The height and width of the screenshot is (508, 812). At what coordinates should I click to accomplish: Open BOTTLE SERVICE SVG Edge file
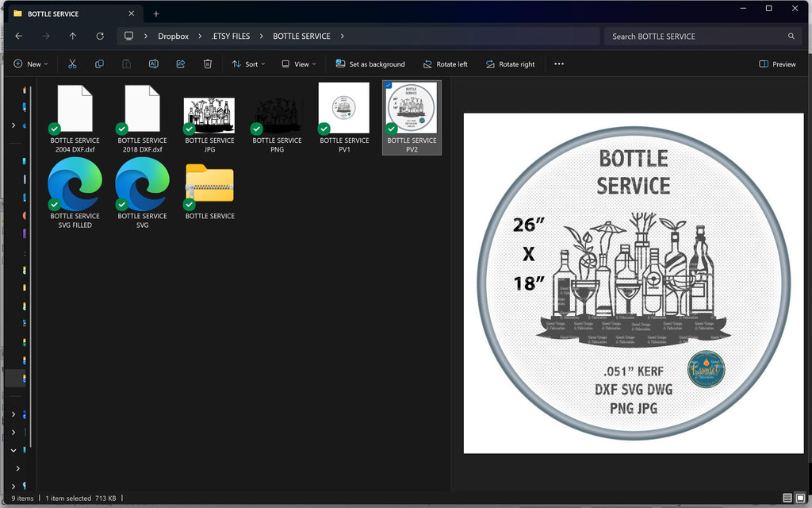143,193
